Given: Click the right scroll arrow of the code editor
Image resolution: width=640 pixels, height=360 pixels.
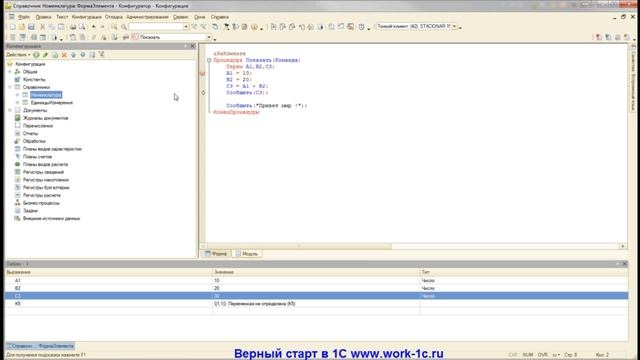Looking at the screenshot, I should click(x=623, y=246).
